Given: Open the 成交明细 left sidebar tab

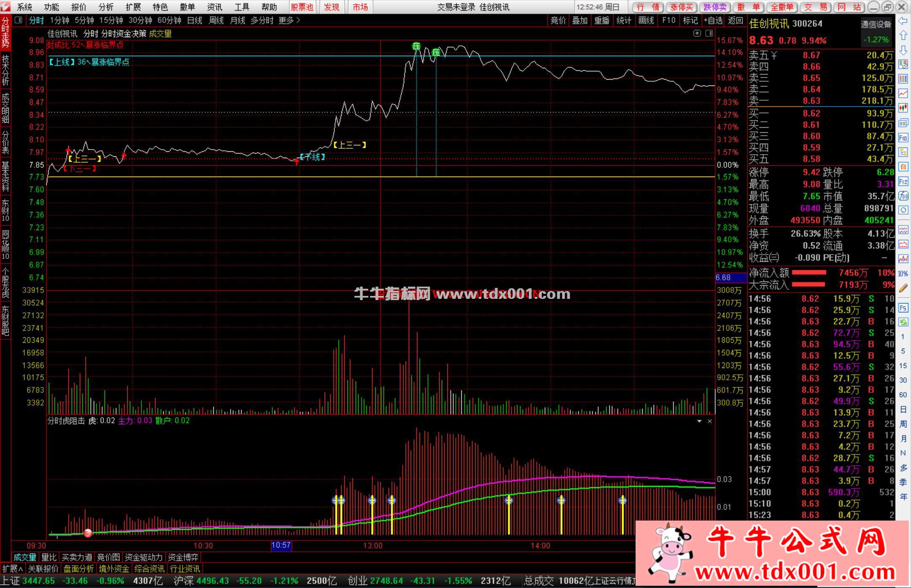Looking at the screenshot, I should 5,108.
